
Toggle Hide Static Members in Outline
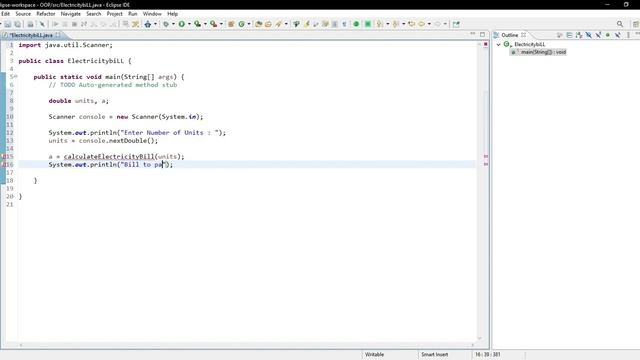click(598, 35)
